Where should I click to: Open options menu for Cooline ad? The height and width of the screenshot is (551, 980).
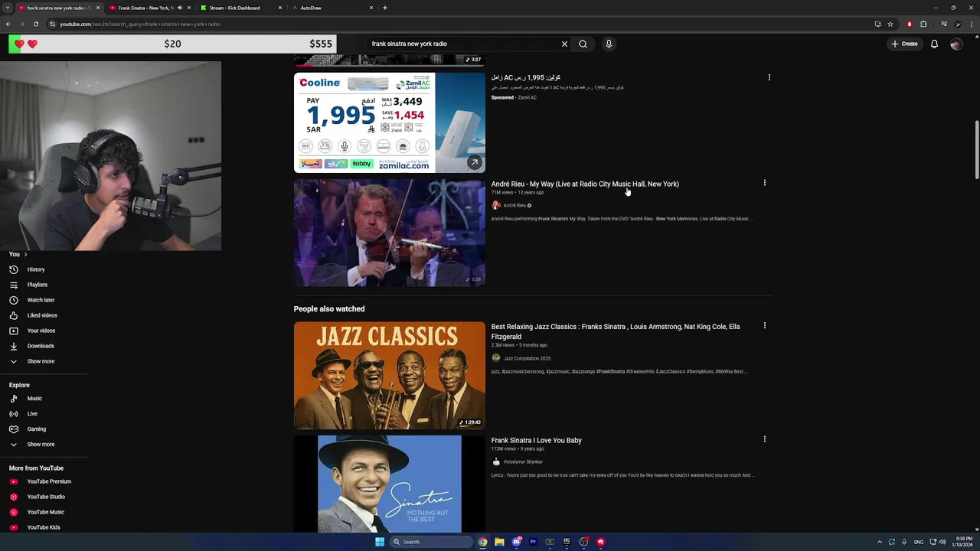pyautogui.click(x=769, y=77)
